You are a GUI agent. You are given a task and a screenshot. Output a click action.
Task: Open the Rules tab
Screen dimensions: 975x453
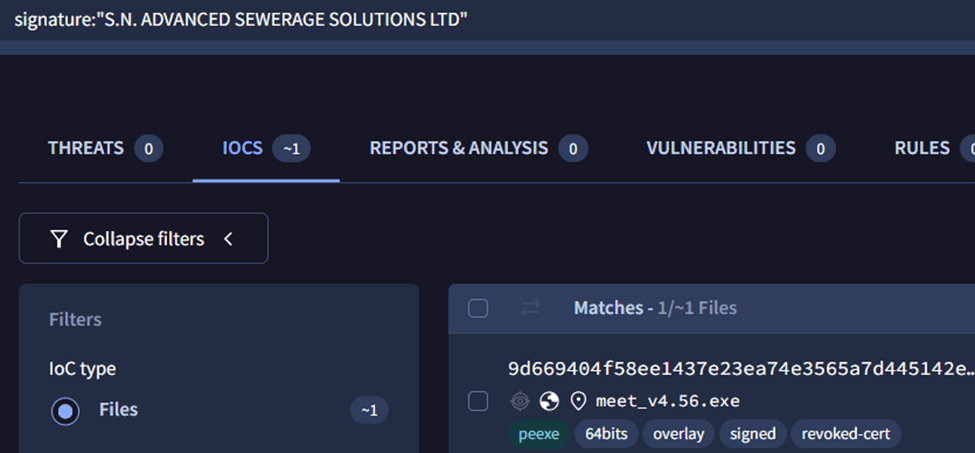pyautogui.click(x=922, y=148)
